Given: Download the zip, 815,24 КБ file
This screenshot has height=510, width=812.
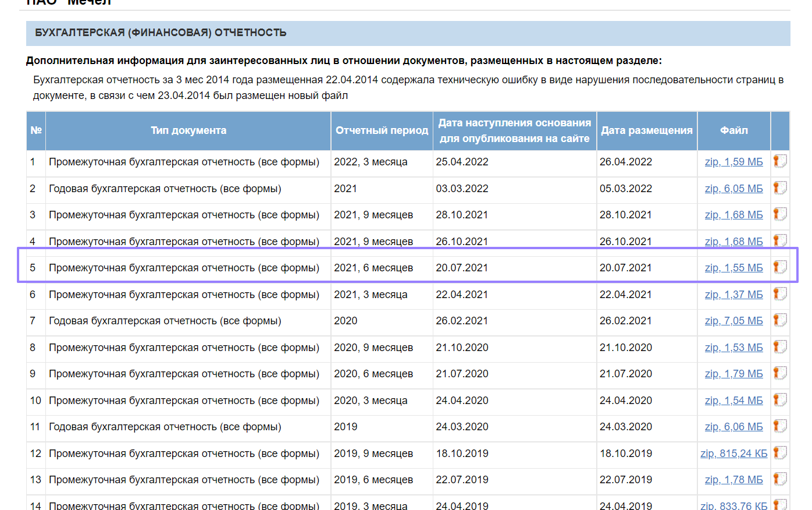Looking at the screenshot, I should (x=733, y=454).
